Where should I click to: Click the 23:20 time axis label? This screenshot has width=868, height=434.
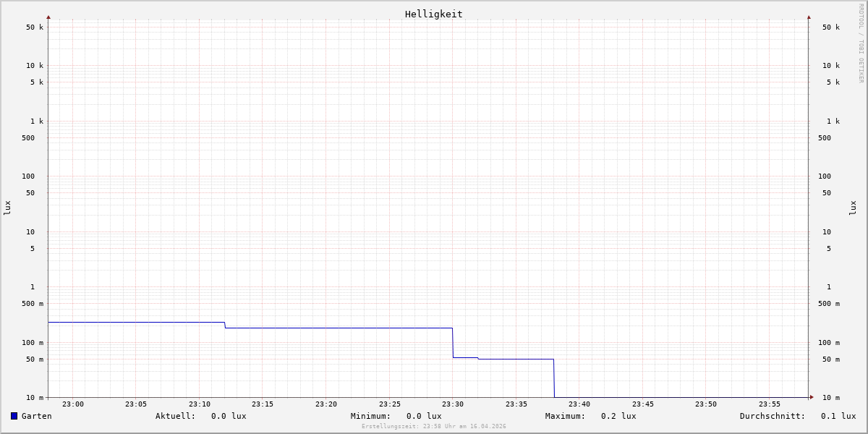326,404
